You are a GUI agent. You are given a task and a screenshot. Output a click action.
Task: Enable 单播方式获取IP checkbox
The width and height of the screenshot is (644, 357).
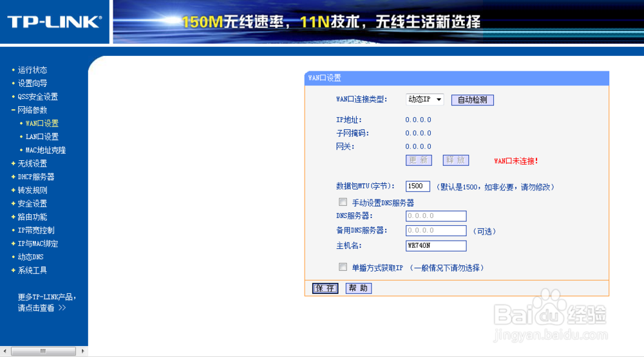coord(343,267)
